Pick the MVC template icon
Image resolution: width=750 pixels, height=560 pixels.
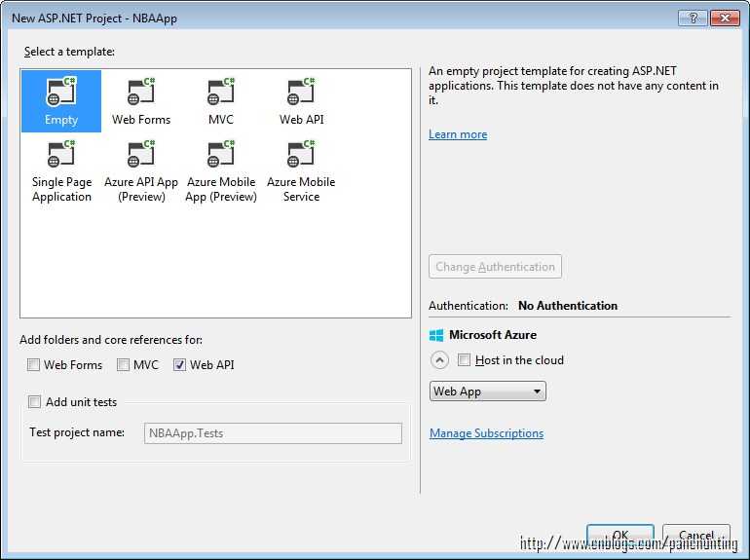221,101
